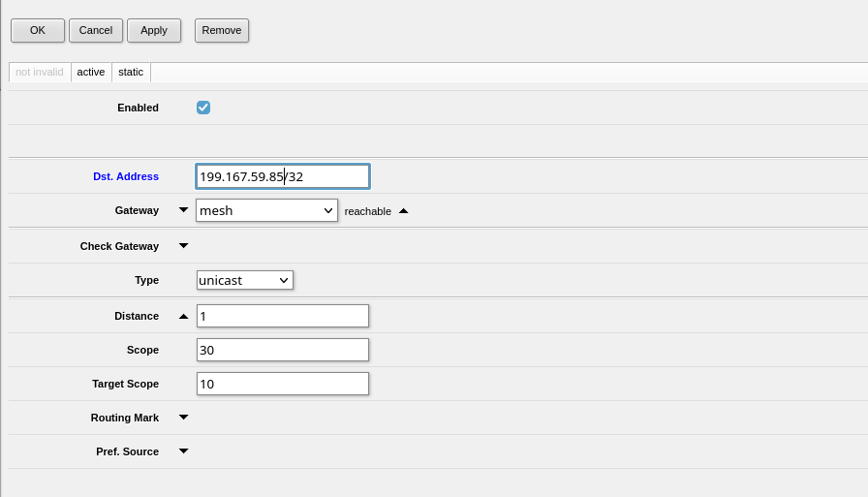The width and height of the screenshot is (868, 497).
Task: Select the active status tab
Action: pos(91,72)
